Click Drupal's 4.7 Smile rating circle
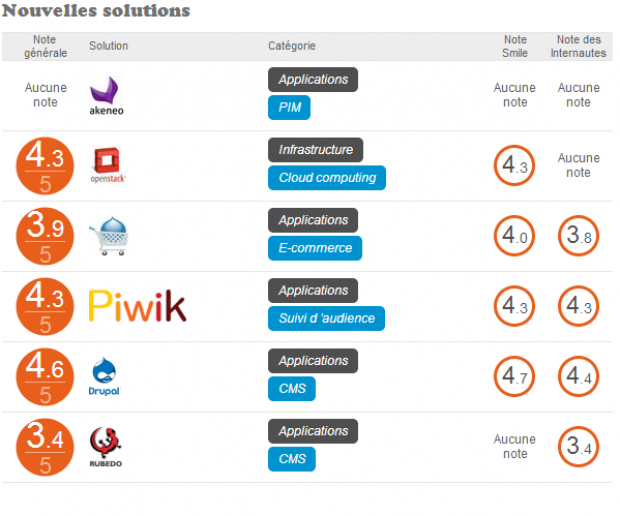 [514, 376]
